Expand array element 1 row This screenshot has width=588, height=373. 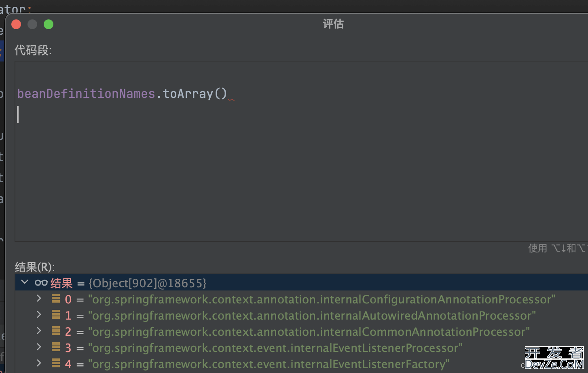pyautogui.click(x=39, y=314)
